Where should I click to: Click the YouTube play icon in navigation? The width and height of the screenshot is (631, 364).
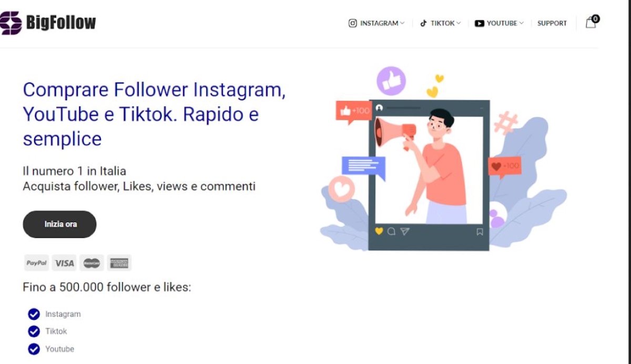[479, 23]
